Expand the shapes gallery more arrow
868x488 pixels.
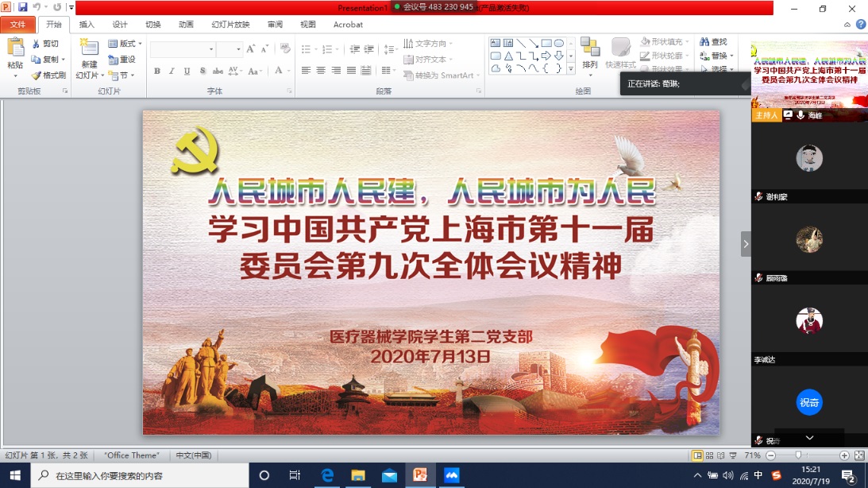coord(570,68)
